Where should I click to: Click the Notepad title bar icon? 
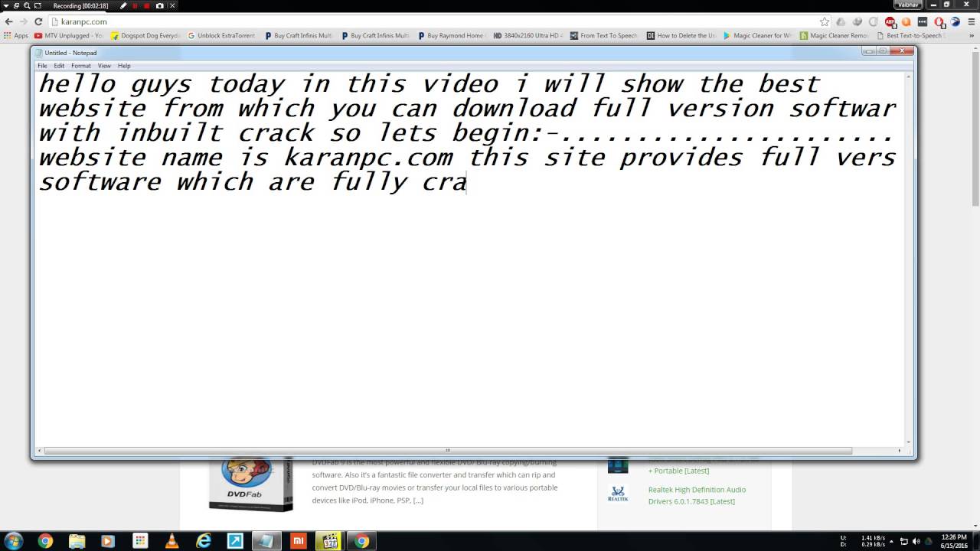click(x=39, y=53)
